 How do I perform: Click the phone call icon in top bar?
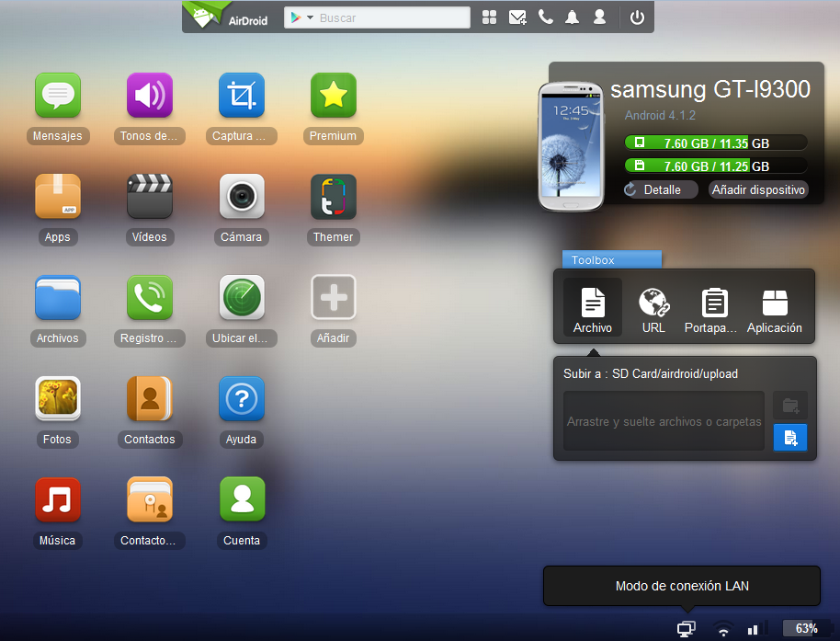pyautogui.click(x=546, y=17)
